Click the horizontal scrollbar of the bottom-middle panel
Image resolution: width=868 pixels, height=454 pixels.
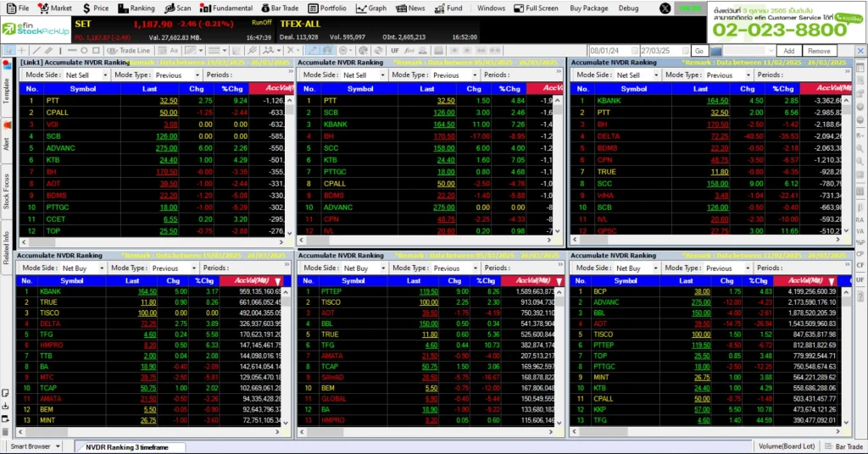(425, 432)
